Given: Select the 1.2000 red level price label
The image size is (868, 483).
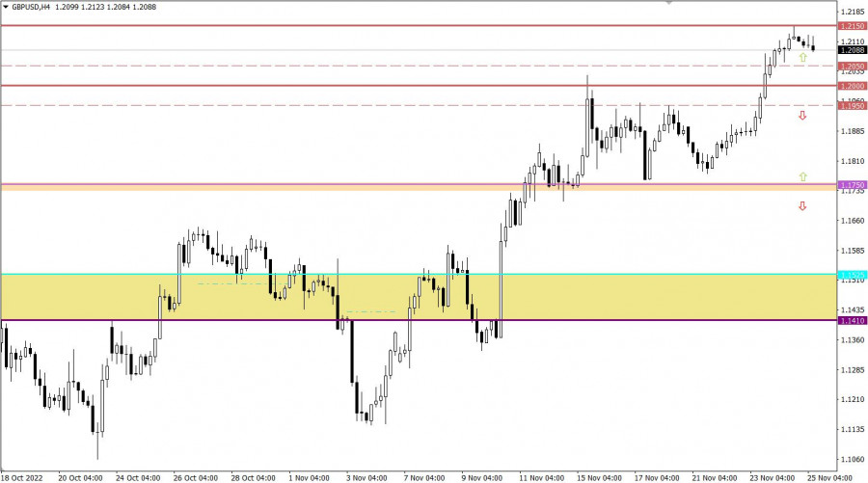Looking at the screenshot, I should click(x=853, y=86).
